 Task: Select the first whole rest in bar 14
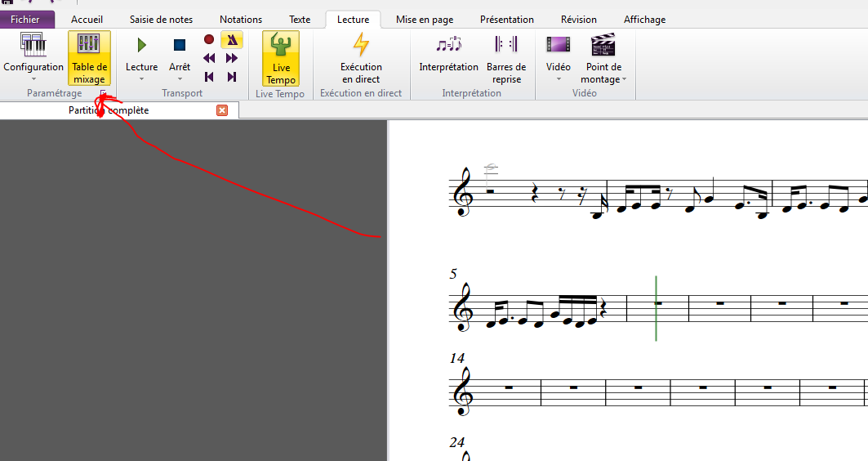point(509,387)
